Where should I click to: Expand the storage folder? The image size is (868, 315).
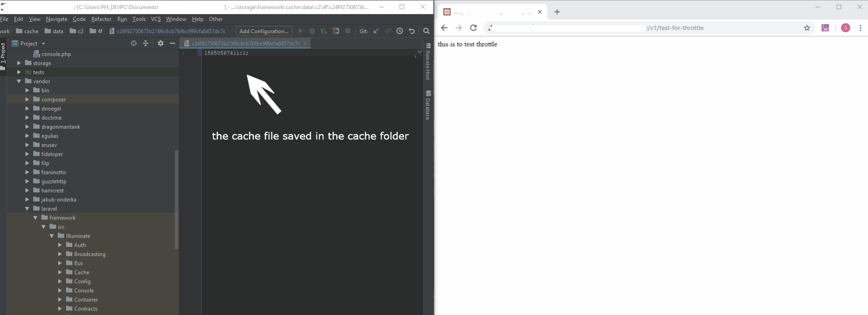pyautogui.click(x=19, y=63)
